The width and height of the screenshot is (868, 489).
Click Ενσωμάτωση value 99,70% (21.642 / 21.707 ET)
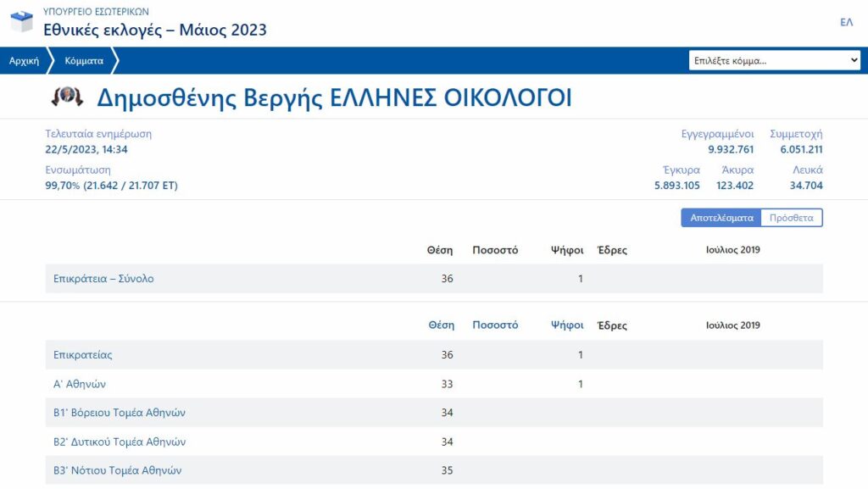click(111, 186)
